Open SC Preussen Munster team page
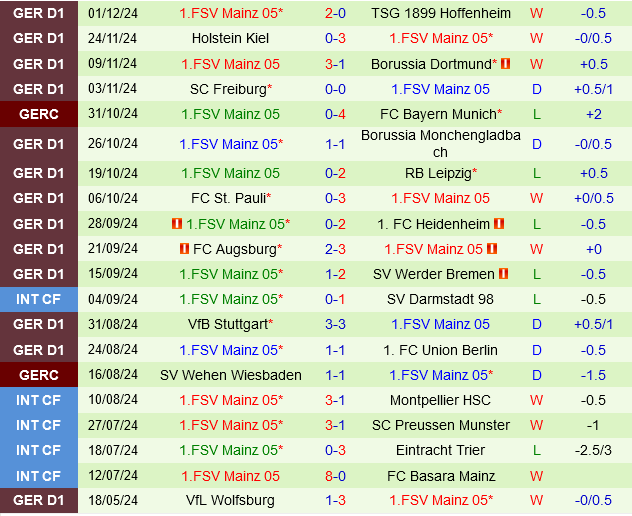This screenshot has width=632, height=516. [x=440, y=425]
